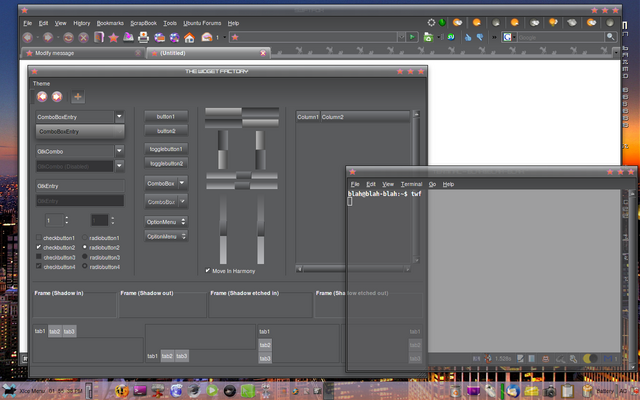Select the radiobutton1 option
The image size is (640, 400).
84,238
